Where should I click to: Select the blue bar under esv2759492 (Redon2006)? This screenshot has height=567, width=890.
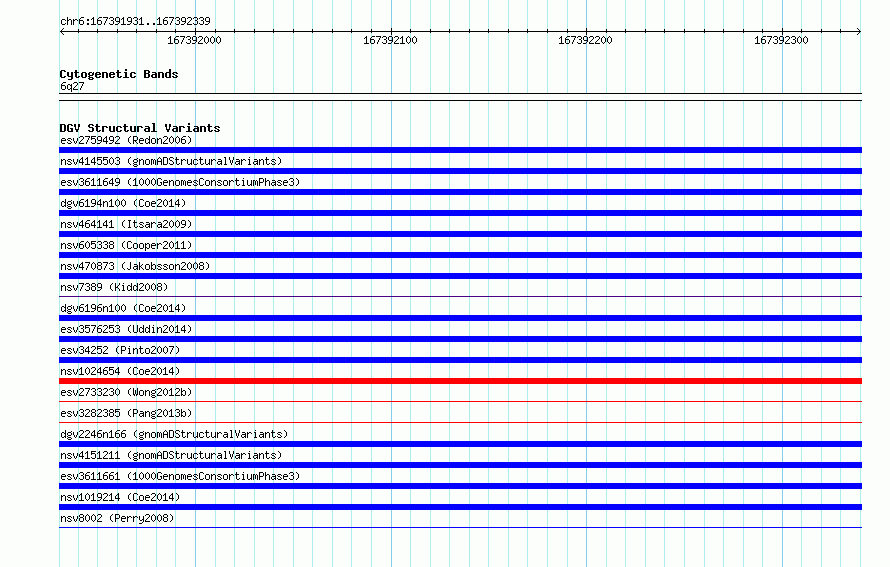460,150
